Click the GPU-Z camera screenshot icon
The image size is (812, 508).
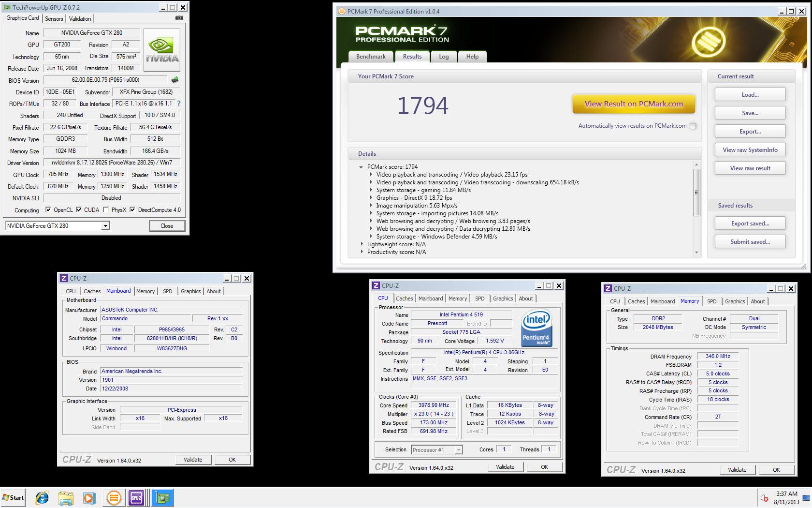(179, 18)
